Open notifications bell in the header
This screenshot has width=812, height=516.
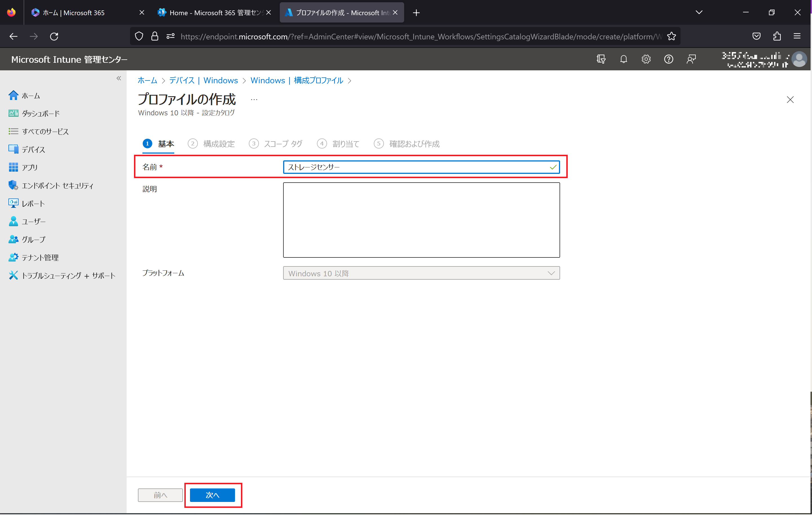point(623,59)
